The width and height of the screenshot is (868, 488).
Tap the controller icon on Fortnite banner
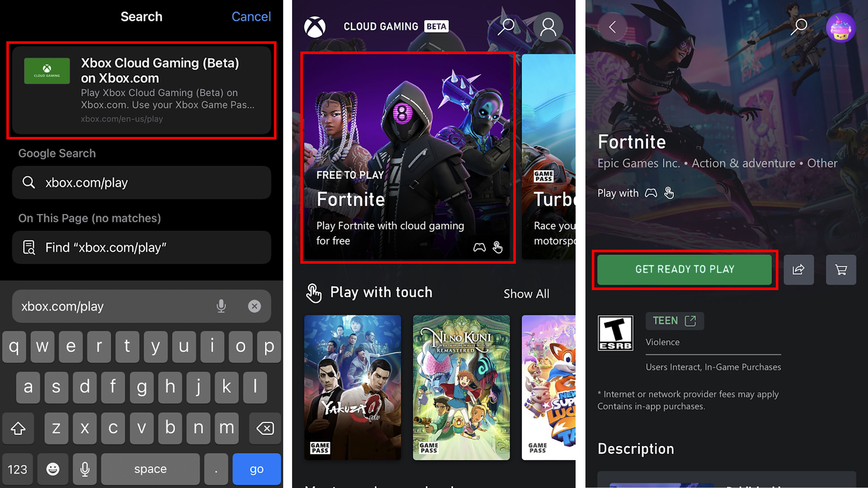480,247
